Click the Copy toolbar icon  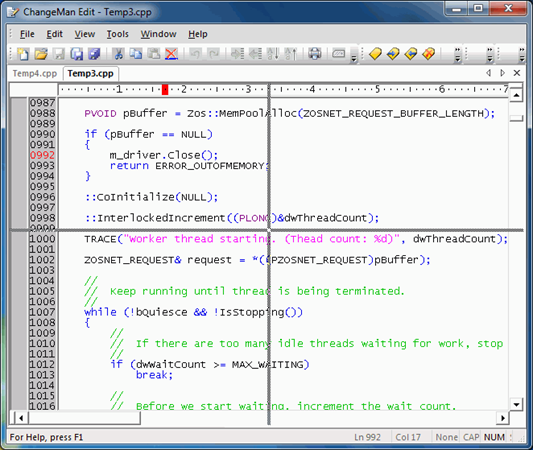click(136, 54)
